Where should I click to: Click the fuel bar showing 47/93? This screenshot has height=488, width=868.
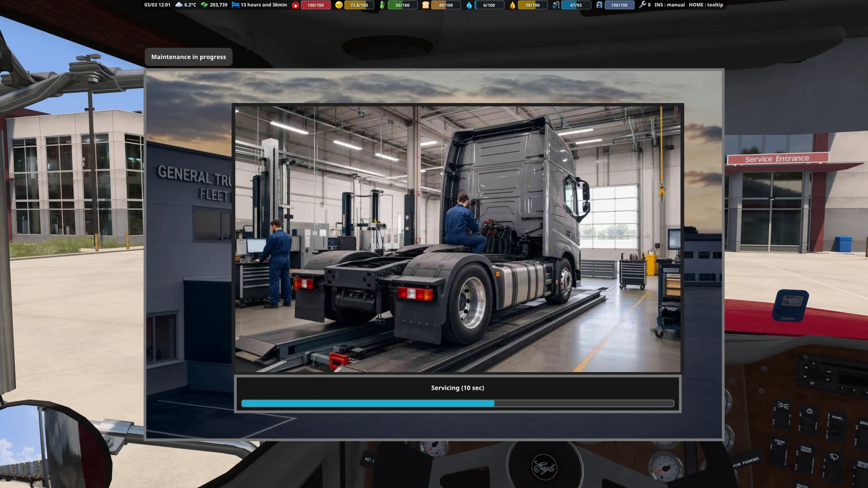pos(576,5)
